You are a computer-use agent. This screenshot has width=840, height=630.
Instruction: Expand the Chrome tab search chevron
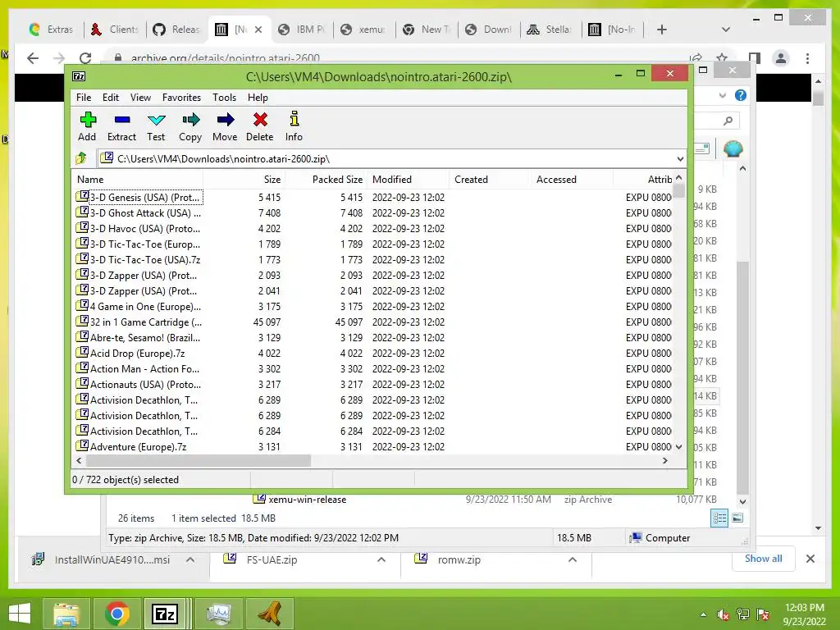point(726,30)
